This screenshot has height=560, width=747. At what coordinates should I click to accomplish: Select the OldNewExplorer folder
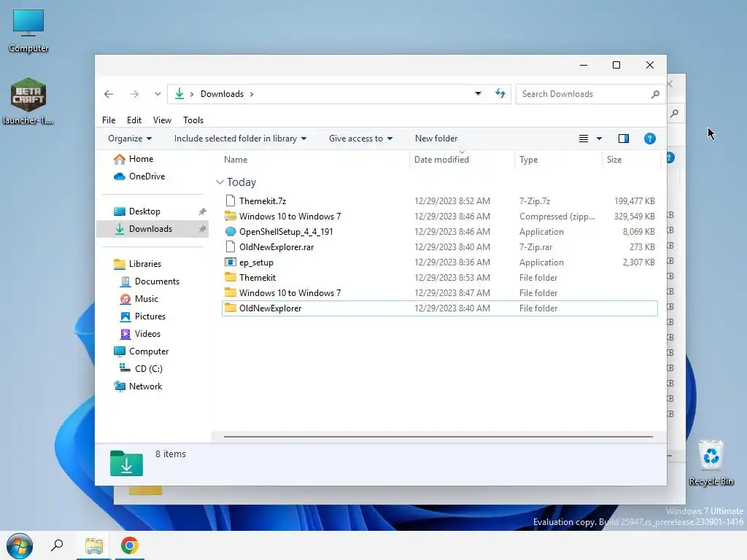point(440,308)
